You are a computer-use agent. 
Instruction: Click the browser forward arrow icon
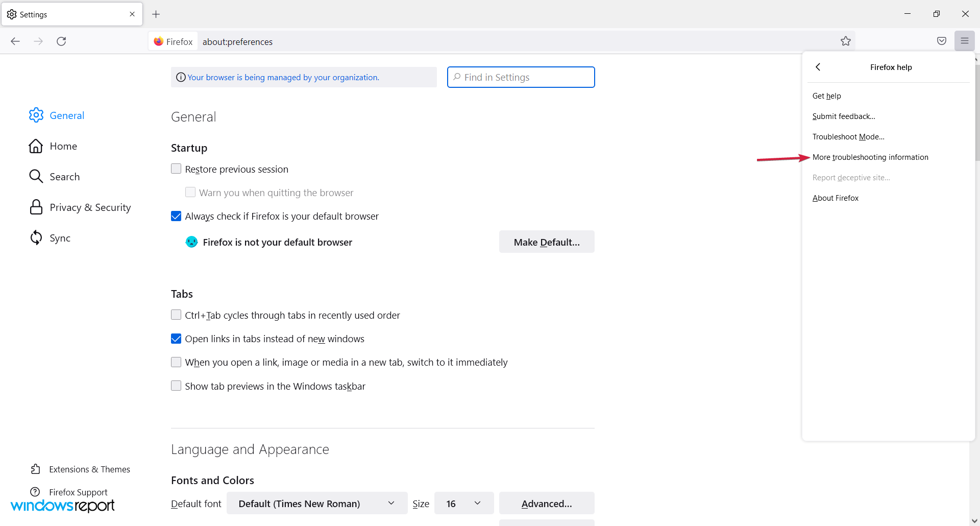click(38, 41)
